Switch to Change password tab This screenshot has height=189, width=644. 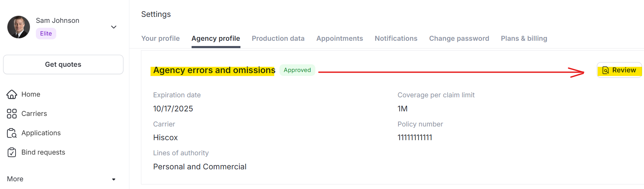point(459,38)
